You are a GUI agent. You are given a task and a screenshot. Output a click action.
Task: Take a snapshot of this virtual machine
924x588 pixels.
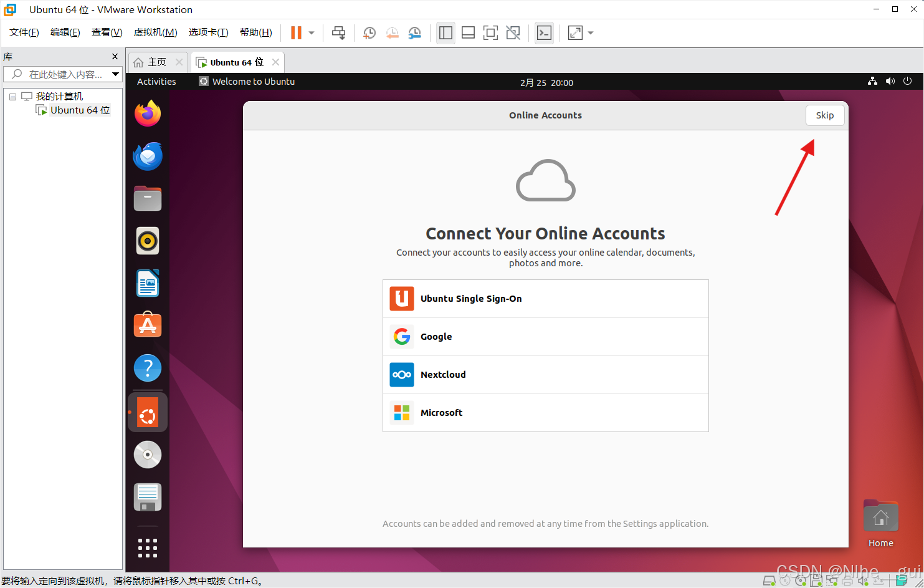point(369,33)
